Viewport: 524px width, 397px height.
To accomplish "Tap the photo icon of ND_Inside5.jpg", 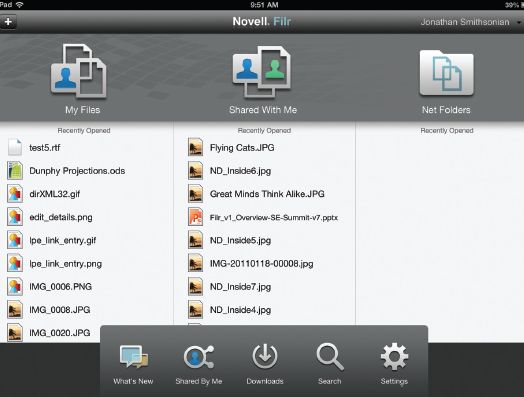I will [x=195, y=240].
